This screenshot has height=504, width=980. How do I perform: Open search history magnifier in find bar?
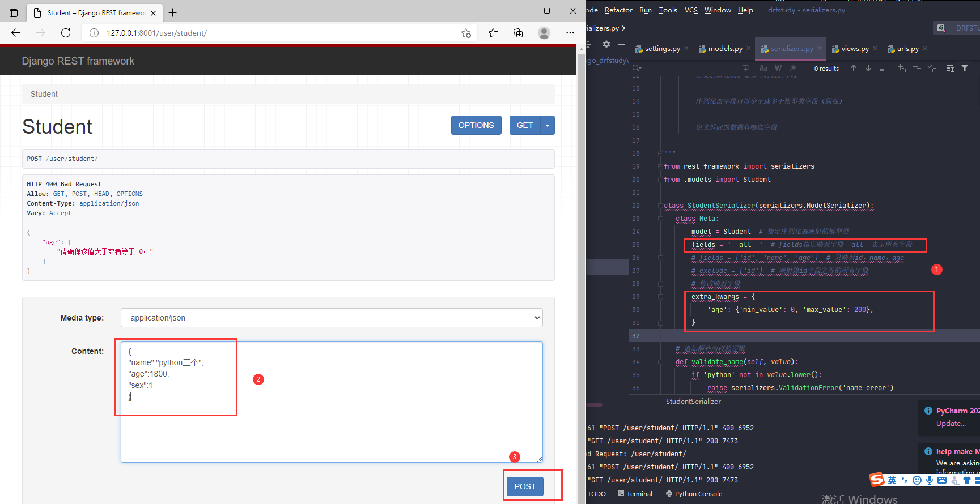(x=637, y=68)
